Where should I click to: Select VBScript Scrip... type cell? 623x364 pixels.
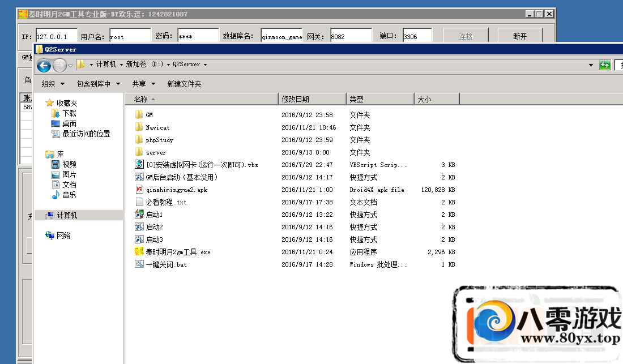tap(377, 165)
